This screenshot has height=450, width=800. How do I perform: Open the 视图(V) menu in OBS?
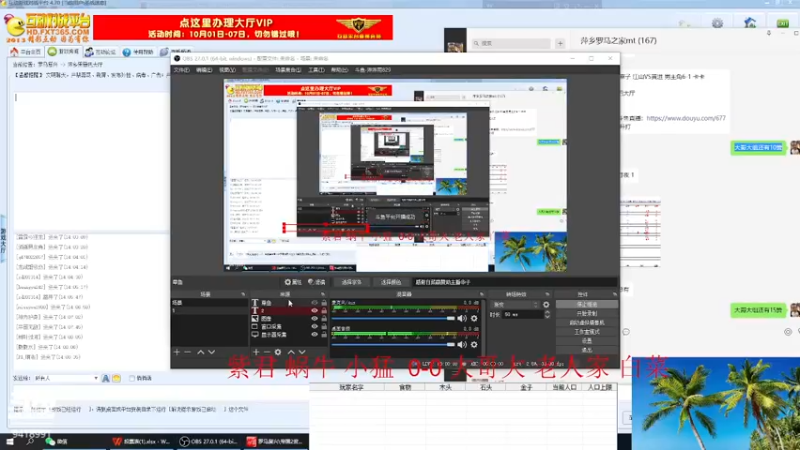click(227, 70)
